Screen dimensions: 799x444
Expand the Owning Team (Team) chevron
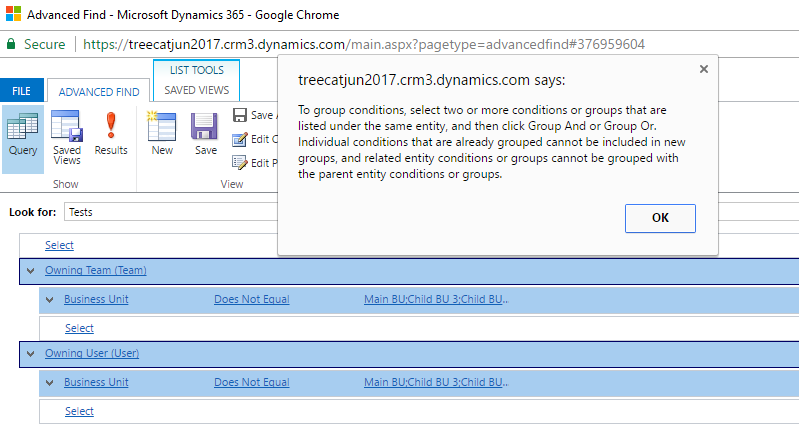pos(31,271)
